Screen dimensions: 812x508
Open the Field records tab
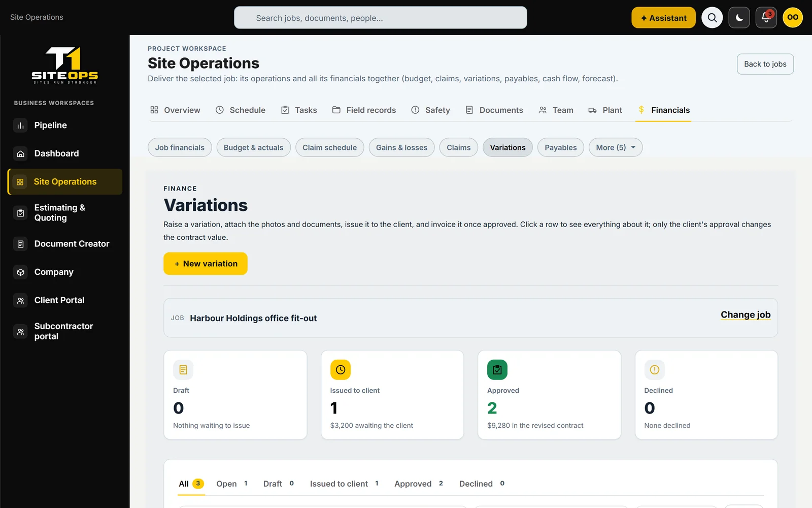[364, 110]
